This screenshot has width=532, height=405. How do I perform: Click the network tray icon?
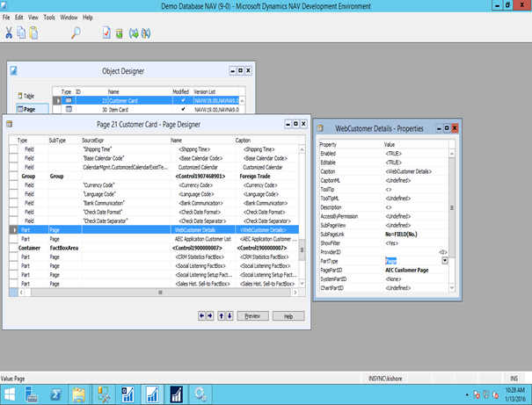tap(486, 394)
